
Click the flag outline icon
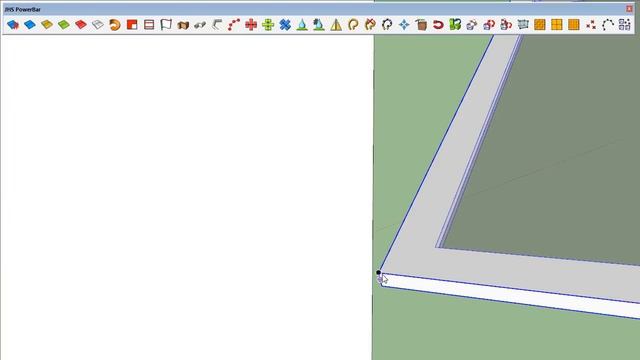tap(166, 25)
